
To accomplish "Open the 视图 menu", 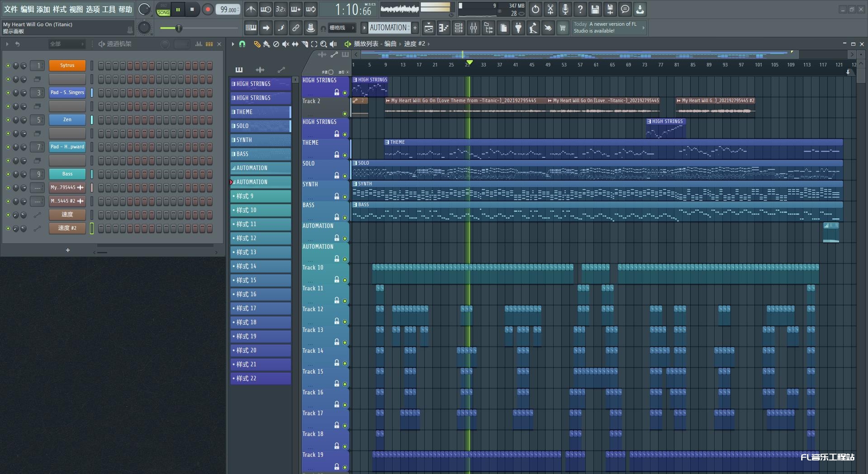I will pyautogui.click(x=76, y=9).
